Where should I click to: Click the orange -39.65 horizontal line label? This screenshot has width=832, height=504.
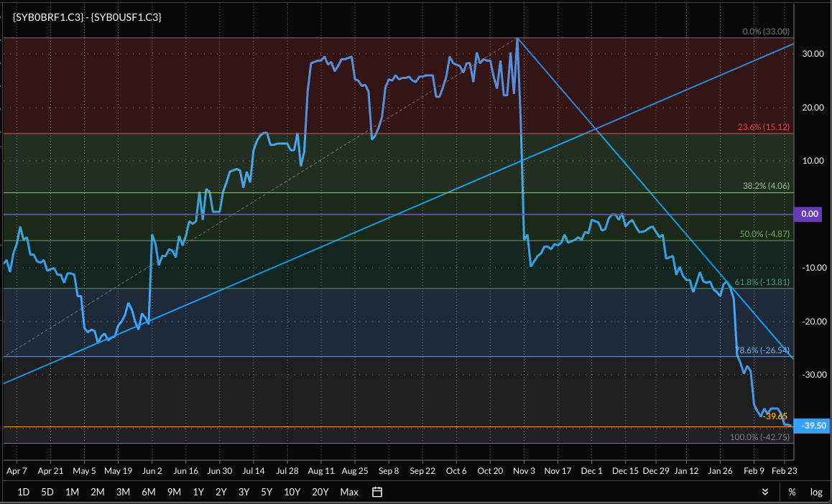tap(775, 416)
